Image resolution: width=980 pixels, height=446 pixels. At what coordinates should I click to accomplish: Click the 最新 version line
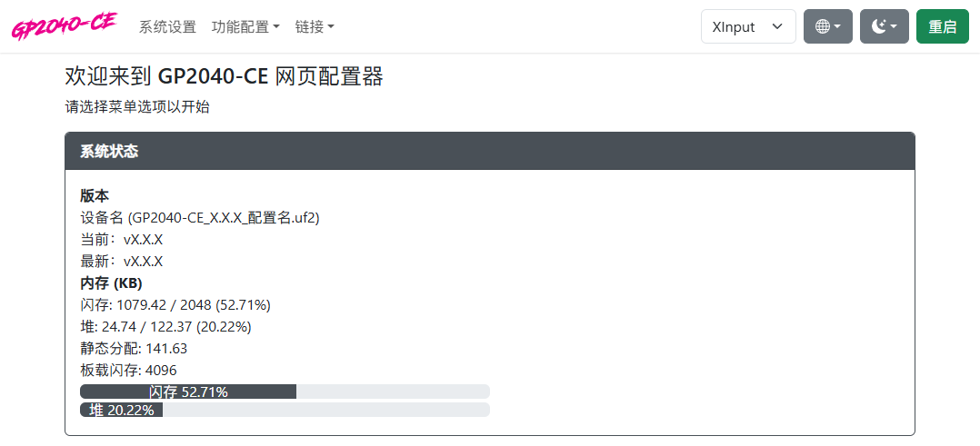(x=122, y=261)
